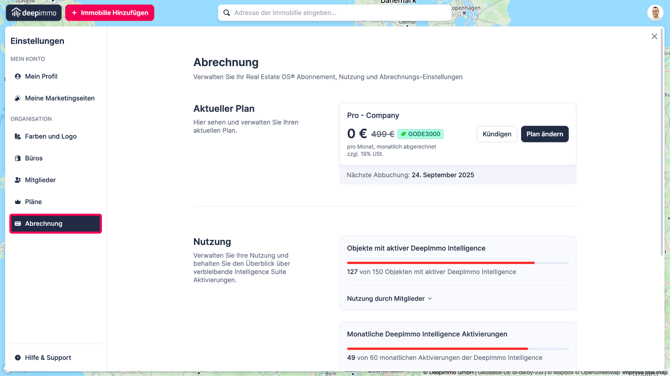This screenshot has width=670, height=376.
Task: Click Immobilie Hinzufügen button
Action: (x=110, y=13)
